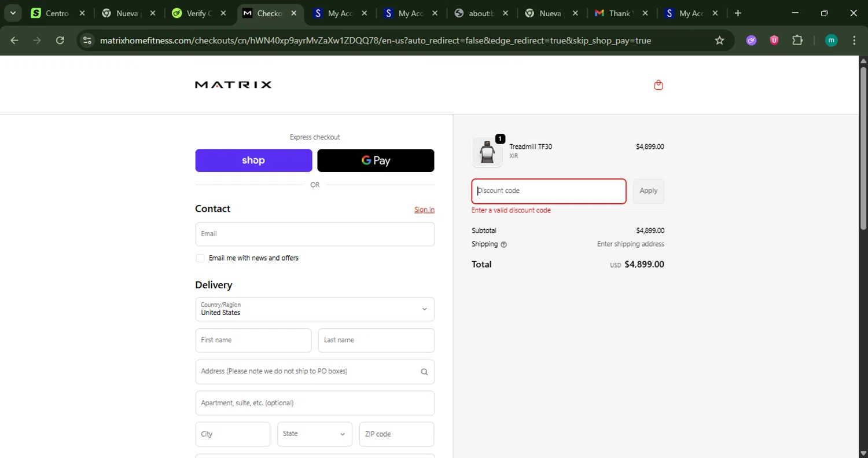This screenshot has height=458, width=868.
Task: Expand the Country/Region dropdown
Action: tap(315, 309)
